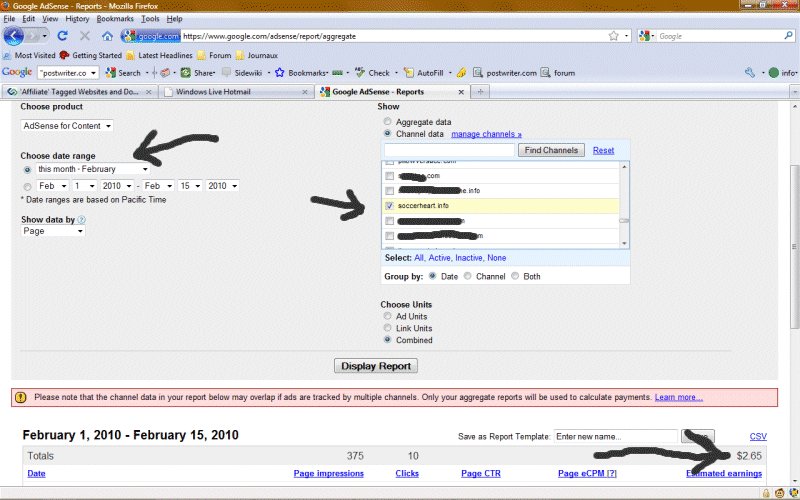Click the AutoFill toolbar button
Screen dimensions: 800x500
pos(424,73)
